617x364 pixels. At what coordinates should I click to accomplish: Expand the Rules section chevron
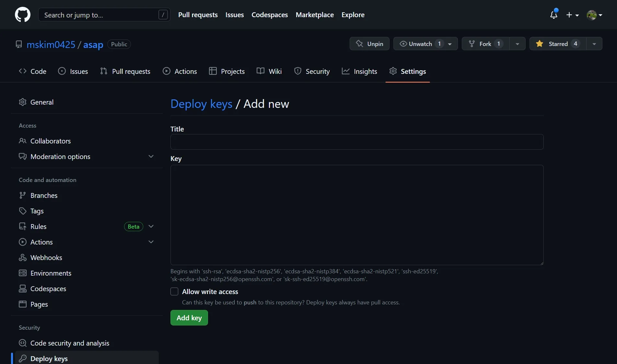151,227
